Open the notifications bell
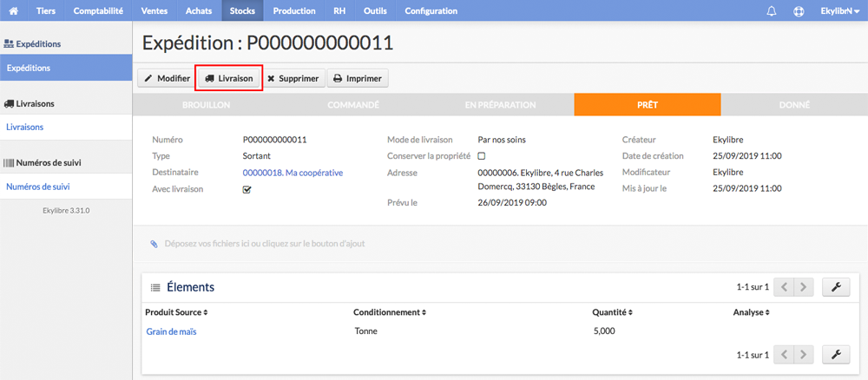This screenshot has height=380, width=868. coord(772,11)
